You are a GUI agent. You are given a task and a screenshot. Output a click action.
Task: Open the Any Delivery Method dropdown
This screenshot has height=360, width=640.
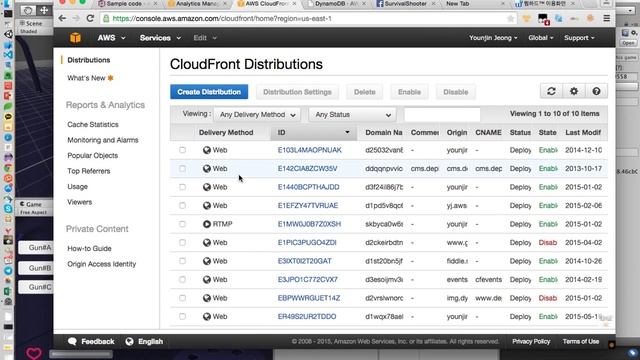click(257, 115)
